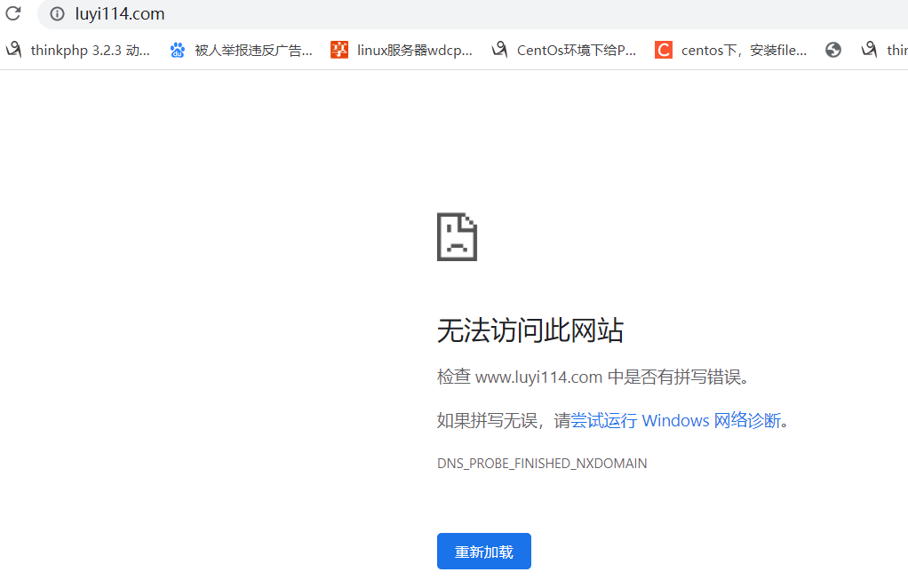The image size is (908, 588).
Task: Click the sad page error icon
Action: click(457, 236)
